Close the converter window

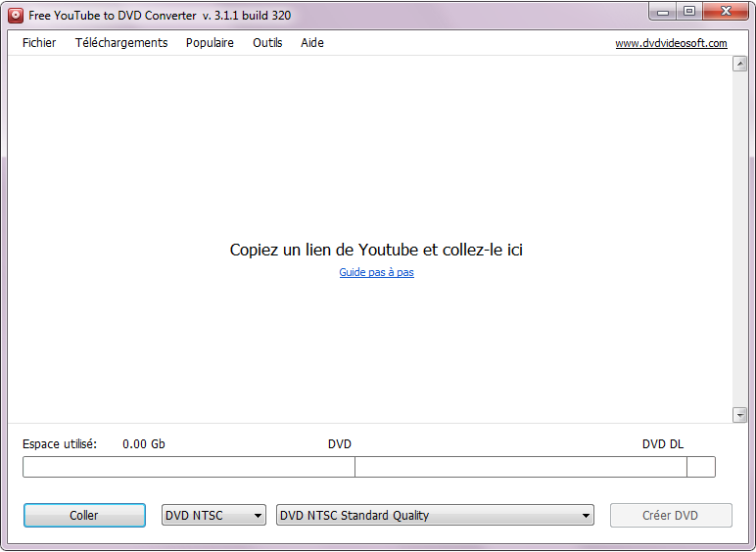pos(726,12)
